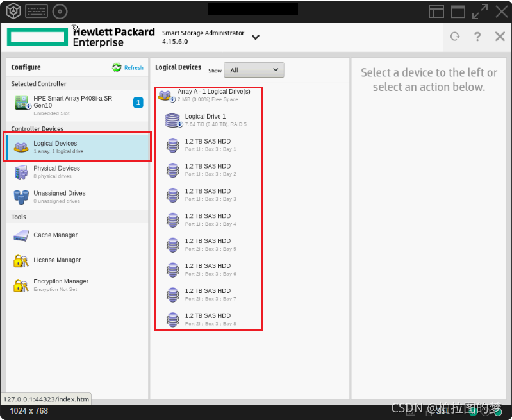The image size is (512, 420).
Task: Click the reload icon in HPE header
Action: pyautogui.click(x=455, y=37)
